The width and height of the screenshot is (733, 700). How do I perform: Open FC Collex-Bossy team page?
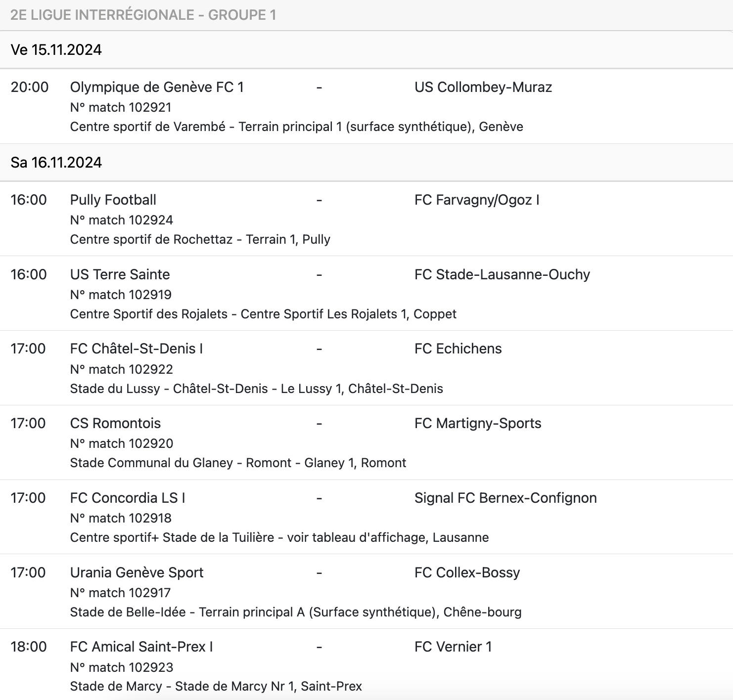(x=467, y=573)
